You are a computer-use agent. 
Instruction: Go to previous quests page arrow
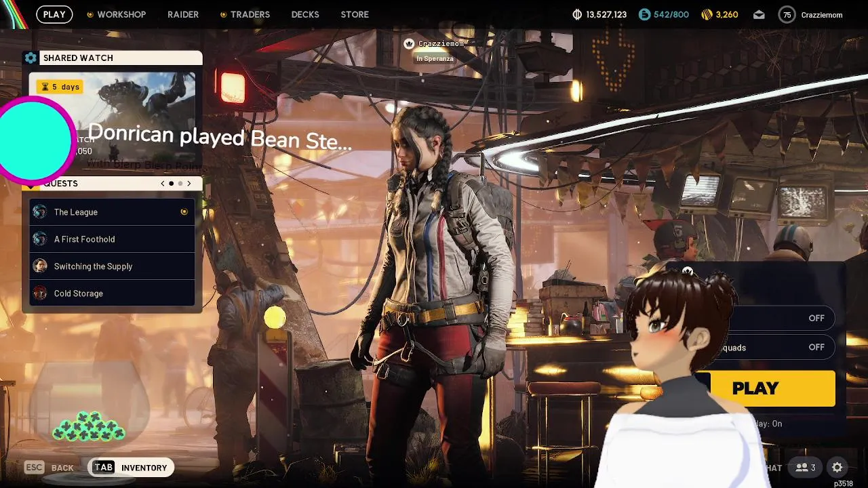click(163, 184)
